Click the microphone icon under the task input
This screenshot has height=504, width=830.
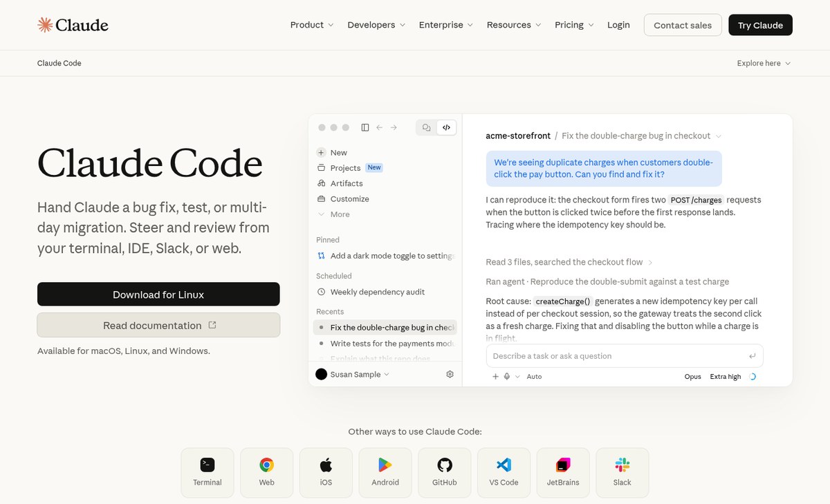[507, 377]
